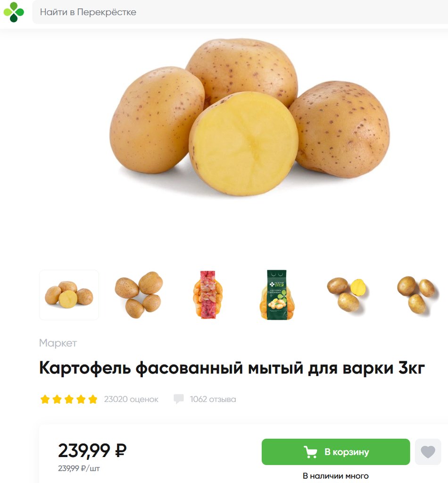Click the 239,99 ₽ price label

click(x=92, y=450)
